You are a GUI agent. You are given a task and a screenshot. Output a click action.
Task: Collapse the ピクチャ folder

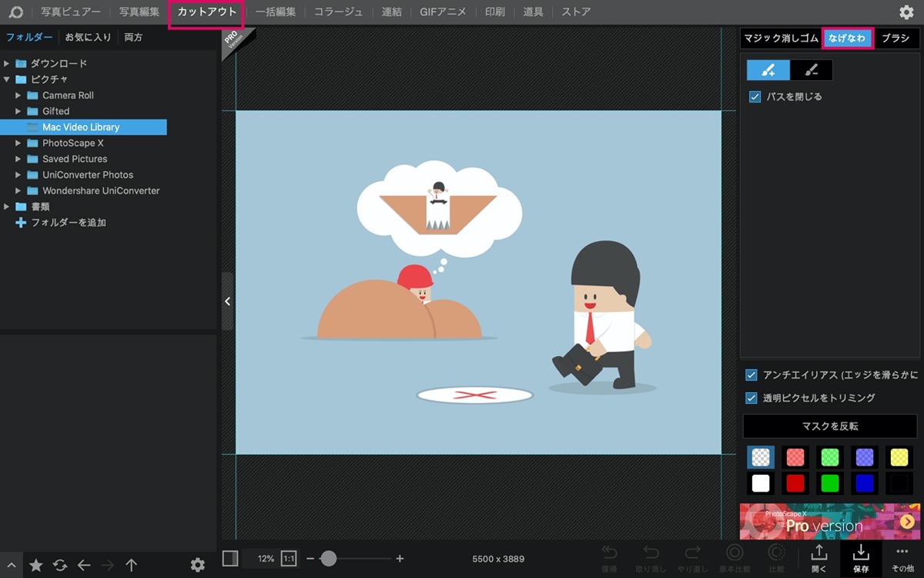pyautogui.click(x=7, y=79)
